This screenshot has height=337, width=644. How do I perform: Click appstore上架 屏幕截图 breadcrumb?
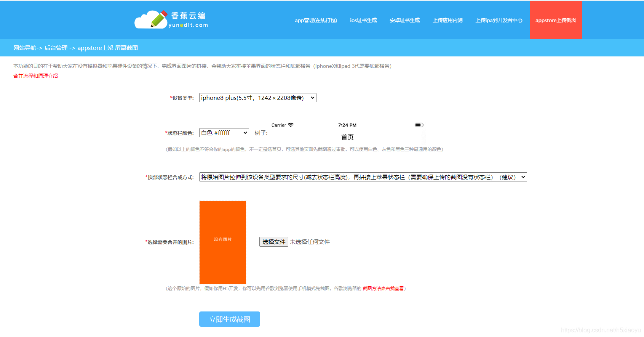tap(108, 48)
